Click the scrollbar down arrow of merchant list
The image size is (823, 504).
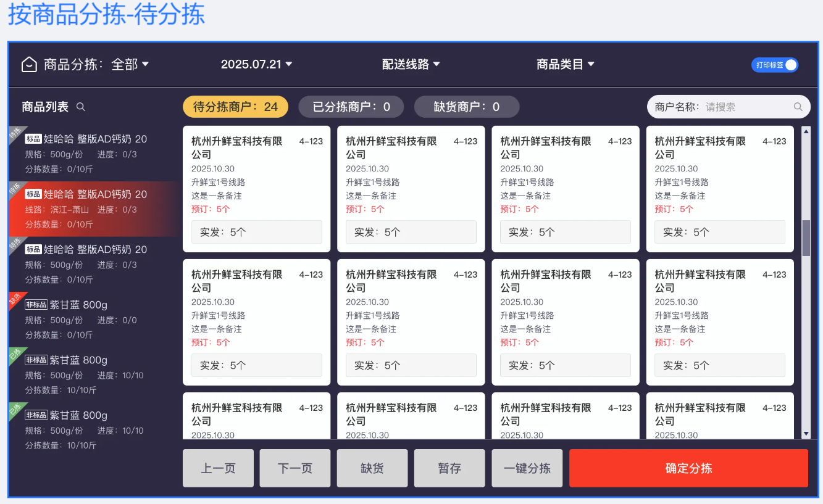806,434
